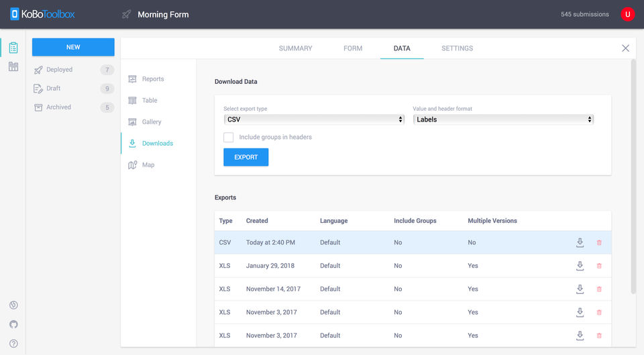Switch to the FORM tab

tap(353, 48)
